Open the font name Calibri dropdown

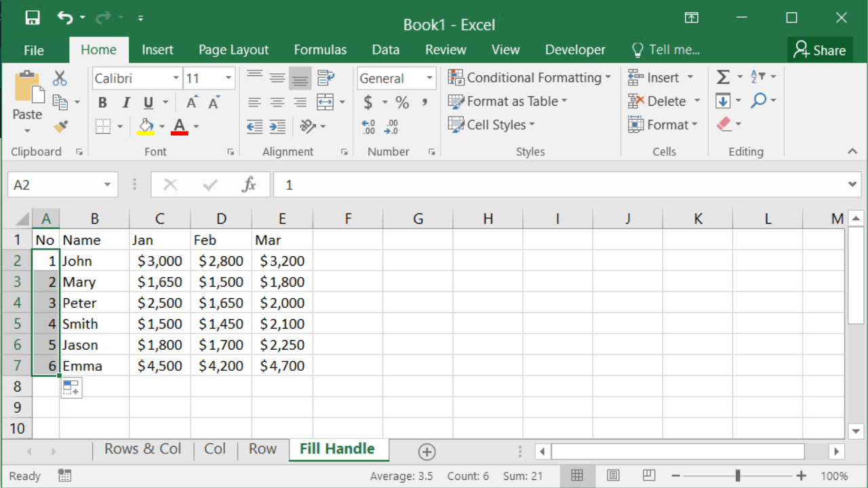[x=176, y=79]
